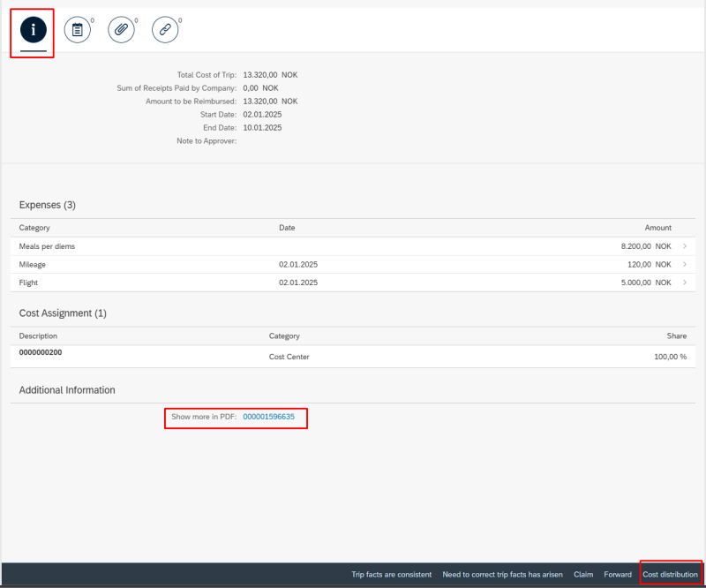Select the Meals per diems category text
706x588 pixels.
point(47,246)
